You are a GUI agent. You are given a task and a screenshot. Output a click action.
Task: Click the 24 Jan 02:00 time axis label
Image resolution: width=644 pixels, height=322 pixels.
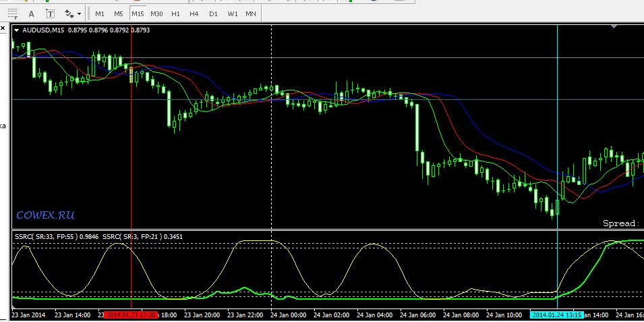coord(332,315)
